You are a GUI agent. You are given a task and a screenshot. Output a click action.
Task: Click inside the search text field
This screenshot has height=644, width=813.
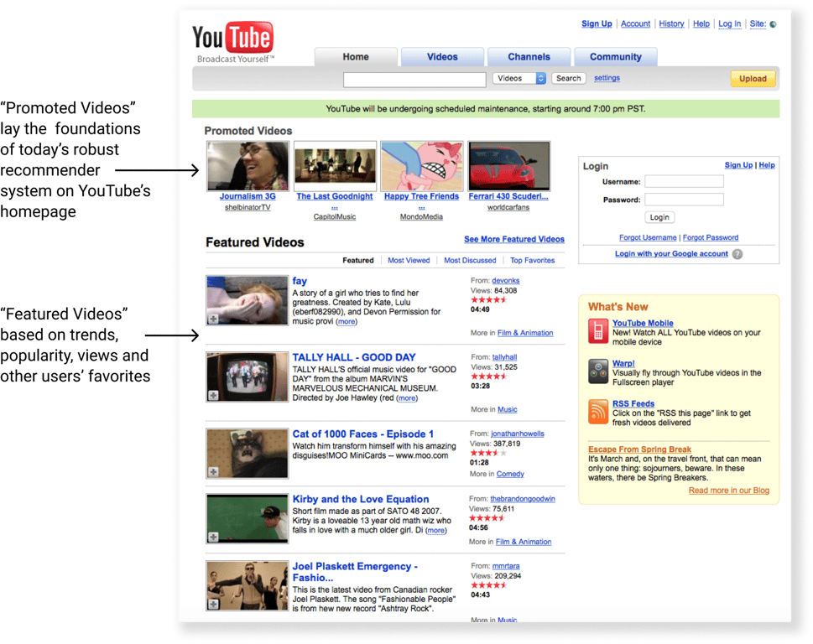[414, 80]
